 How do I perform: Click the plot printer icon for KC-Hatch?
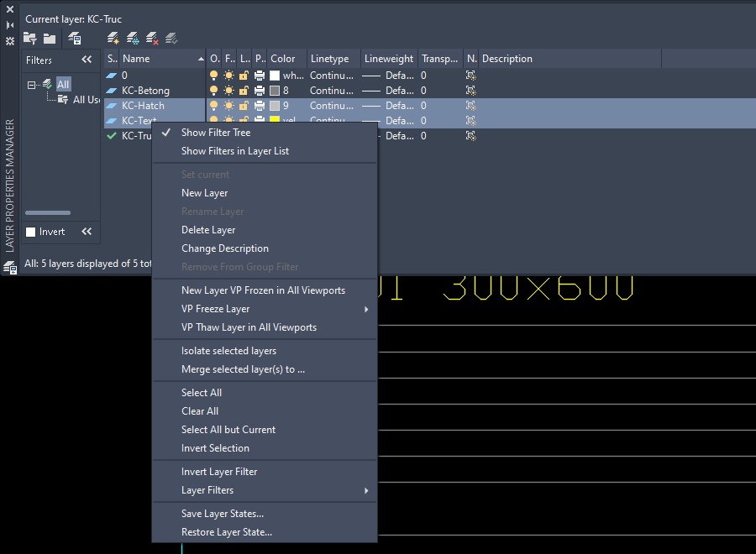pos(260,106)
